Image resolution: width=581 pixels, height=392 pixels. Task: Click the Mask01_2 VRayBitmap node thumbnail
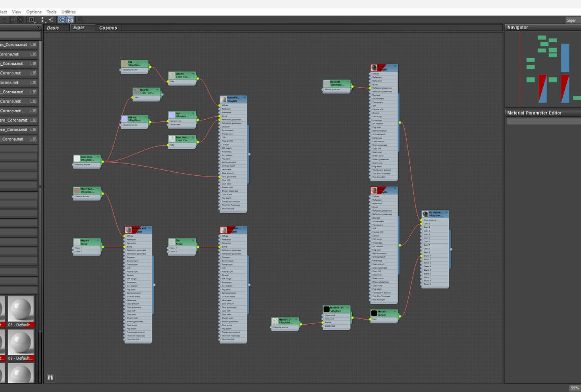275,321
